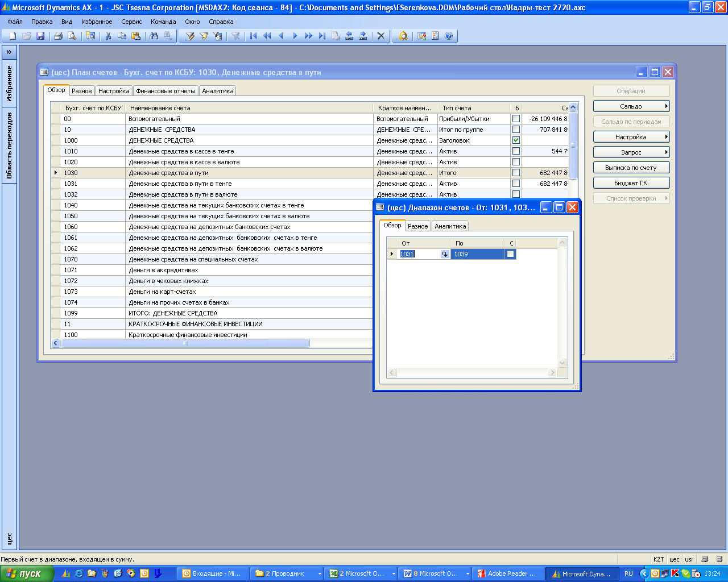
Task: Switch to the Финансовые отчеты tab
Action: pyautogui.click(x=166, y=91)
